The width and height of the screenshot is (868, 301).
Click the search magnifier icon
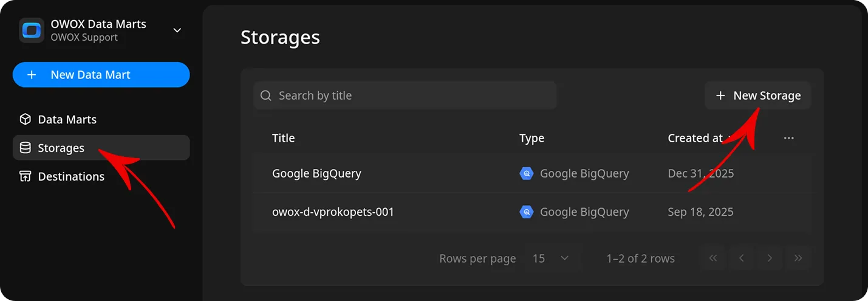click(x=265, y=95)
